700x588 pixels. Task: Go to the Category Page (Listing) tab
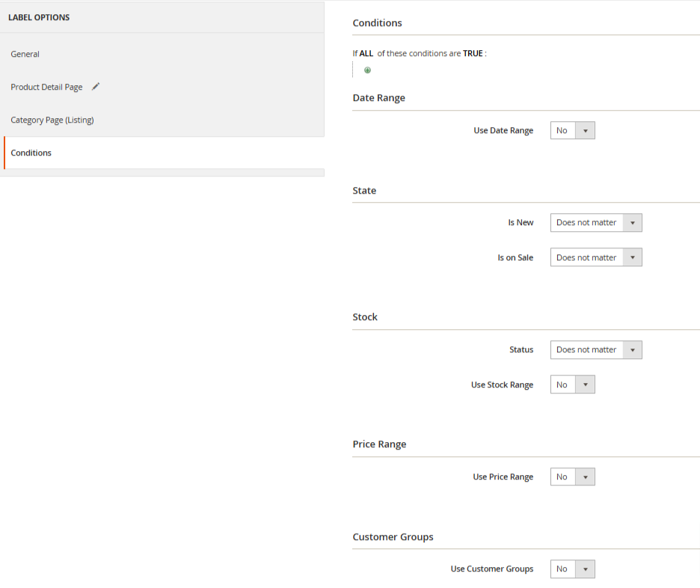pyautogui.click(x=52, y=120)
